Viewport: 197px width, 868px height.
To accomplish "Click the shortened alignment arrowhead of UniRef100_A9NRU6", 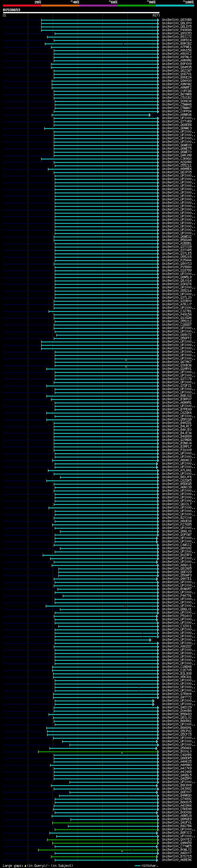I will coord(150,115).
